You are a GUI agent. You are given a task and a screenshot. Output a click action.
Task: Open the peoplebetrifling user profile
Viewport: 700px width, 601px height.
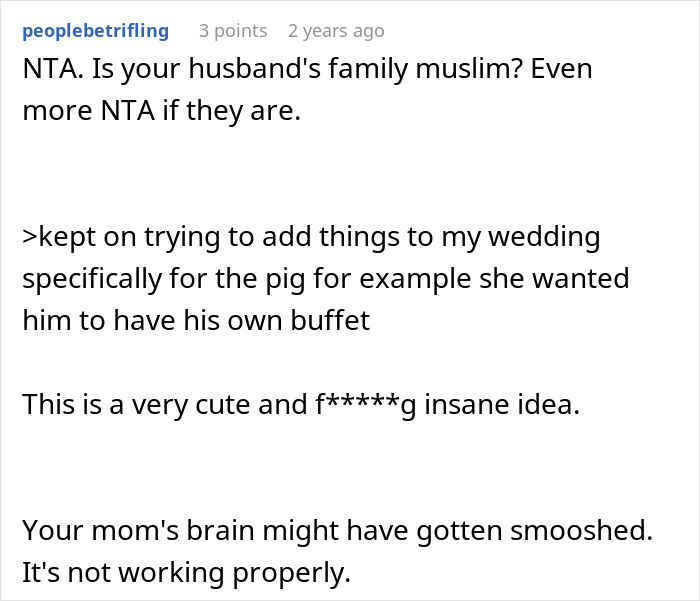95,31
